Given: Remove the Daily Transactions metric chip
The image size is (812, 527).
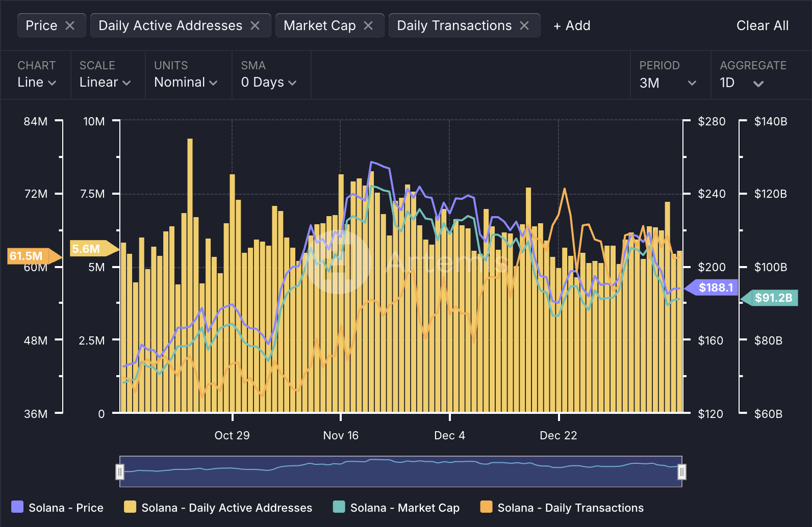Looking at the screenshot, I should click(x=524, y=25).
